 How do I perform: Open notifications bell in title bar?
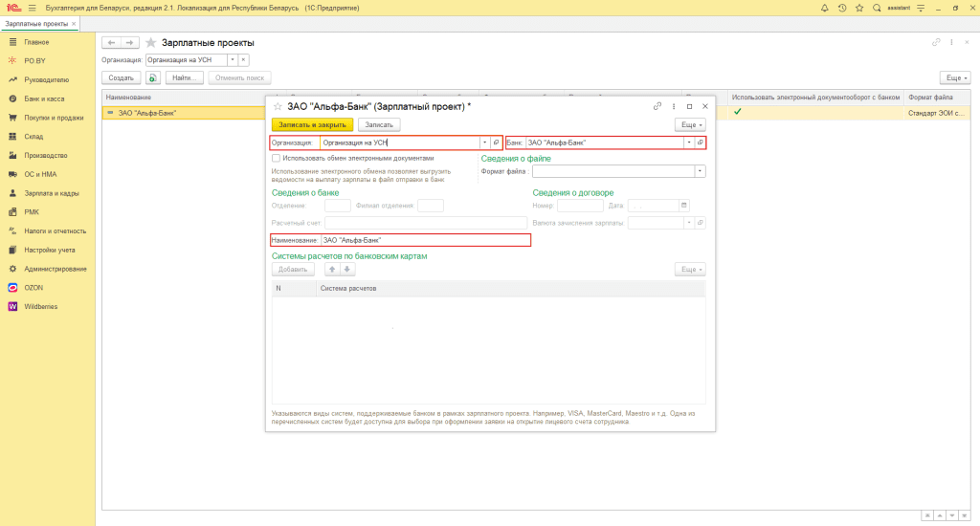pos(824,8)
